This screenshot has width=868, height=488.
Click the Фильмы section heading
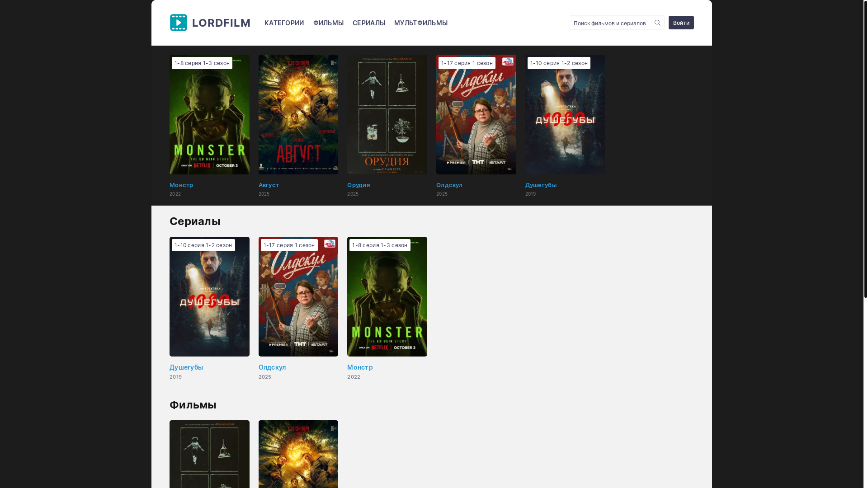point(193,405)
